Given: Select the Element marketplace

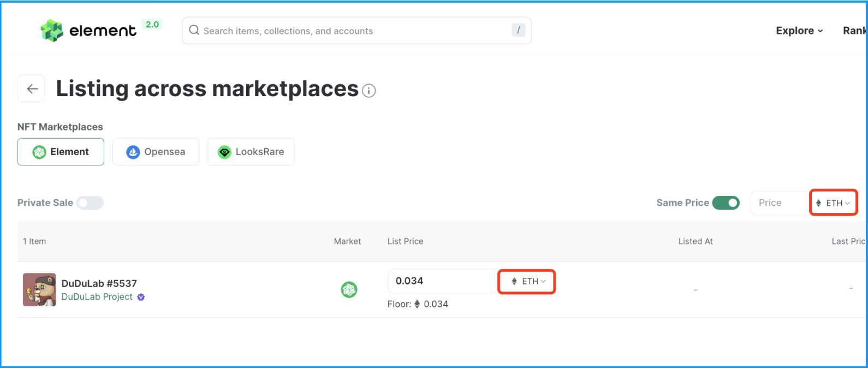Looking at the screenshot, I should 61,152.
